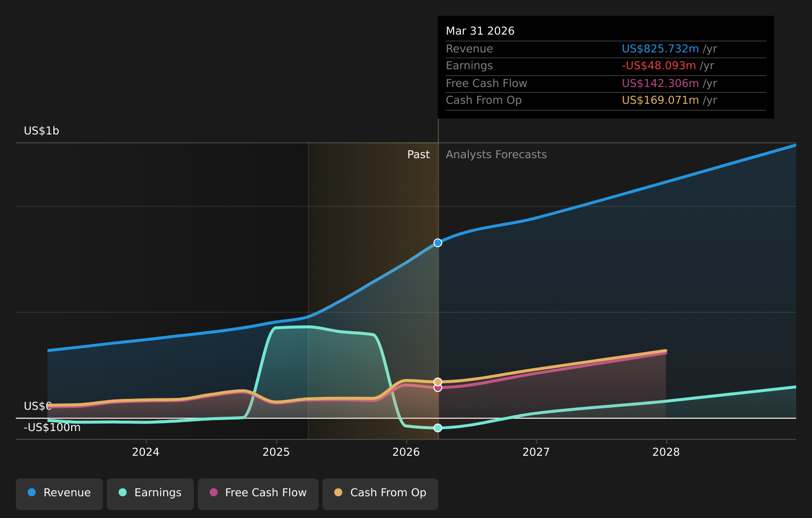812x518 pixels.
Task: Click the Analysts Forecasts label
Action: (496, 155)
